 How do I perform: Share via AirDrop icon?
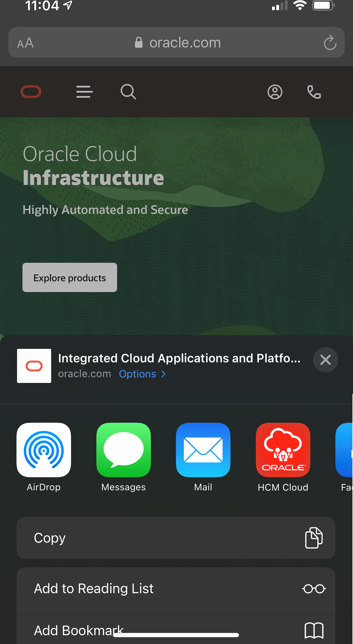click(44, 450)
